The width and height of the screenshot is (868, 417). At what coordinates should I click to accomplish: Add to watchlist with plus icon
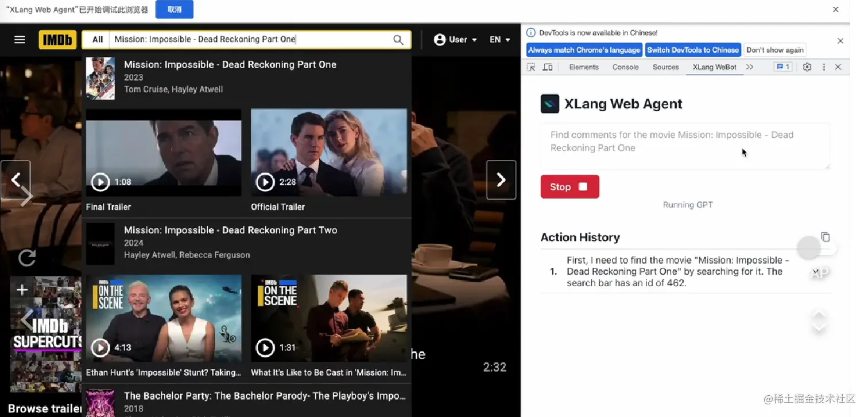coord(22,290)
